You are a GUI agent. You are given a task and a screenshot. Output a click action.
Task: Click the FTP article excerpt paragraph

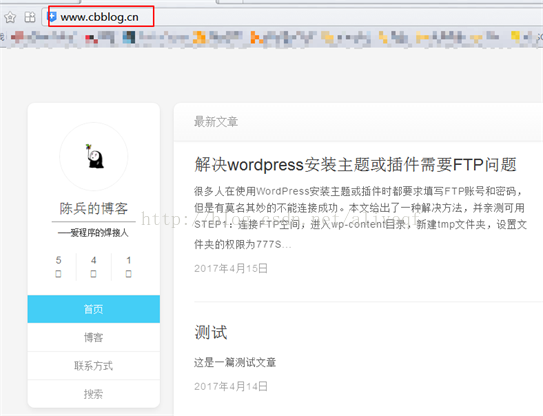coord(360,218)
